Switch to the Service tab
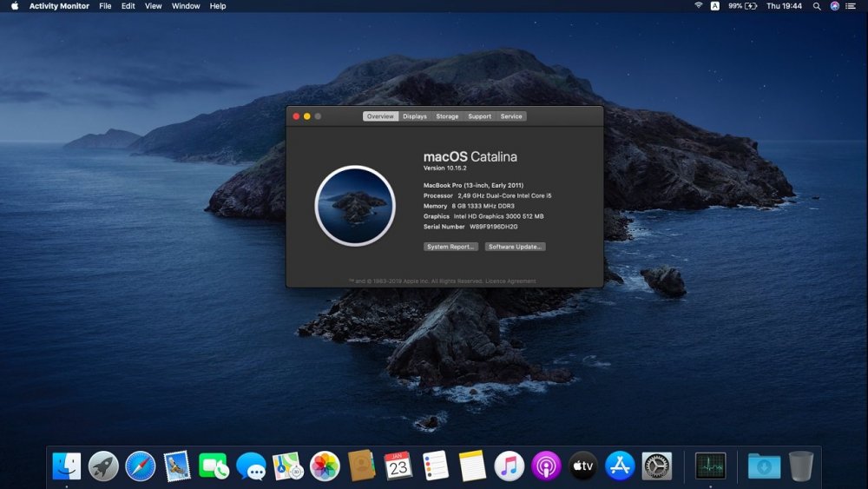This screenshot has height=489, width=868. [511, 116]
